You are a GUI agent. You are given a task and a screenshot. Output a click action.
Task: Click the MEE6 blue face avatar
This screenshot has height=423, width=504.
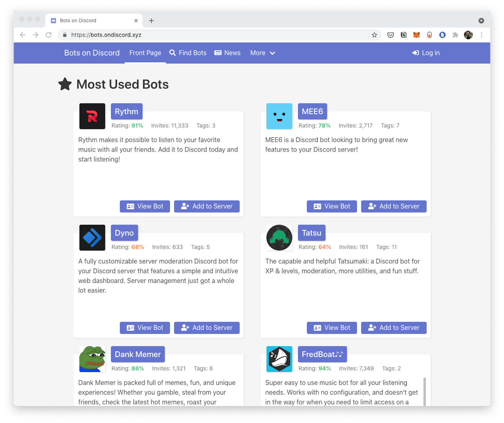click(x=279, y=116)
